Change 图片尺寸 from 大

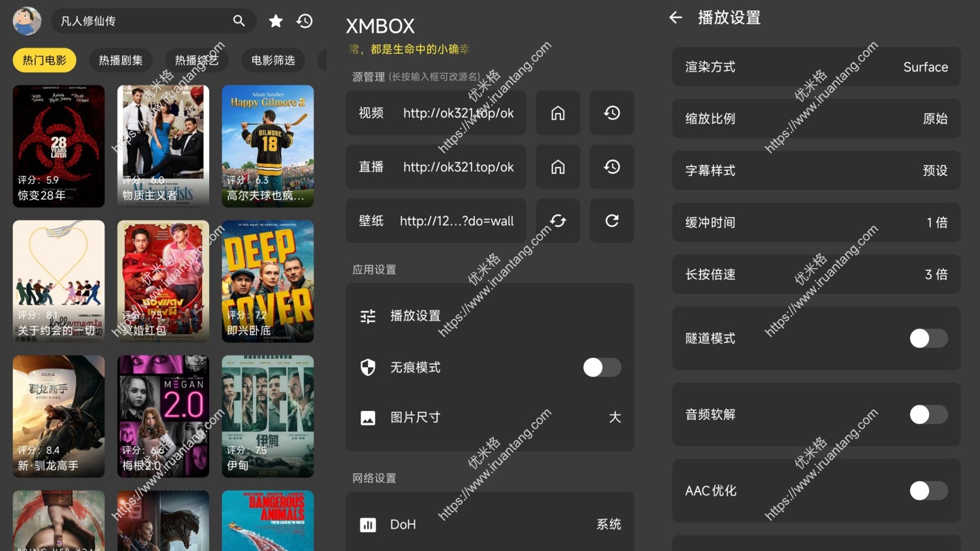(614, 417)
